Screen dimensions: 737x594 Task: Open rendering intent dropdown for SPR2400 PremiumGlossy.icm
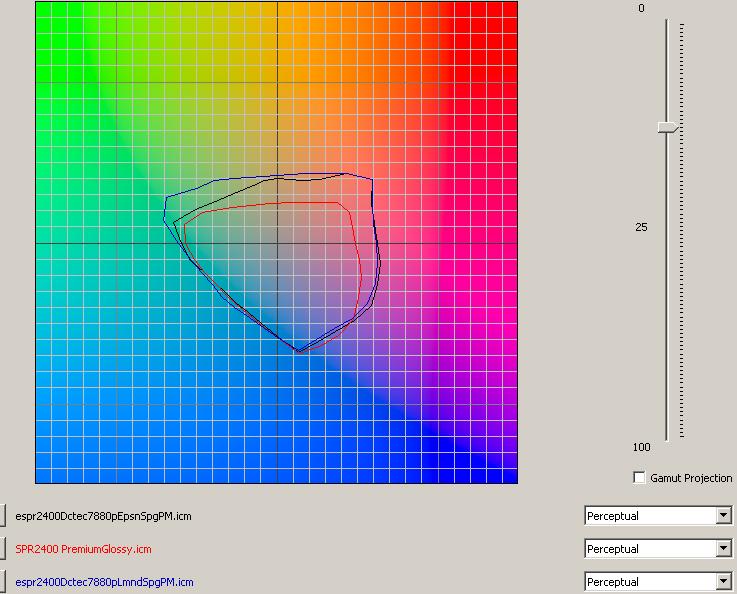(724, 549)
